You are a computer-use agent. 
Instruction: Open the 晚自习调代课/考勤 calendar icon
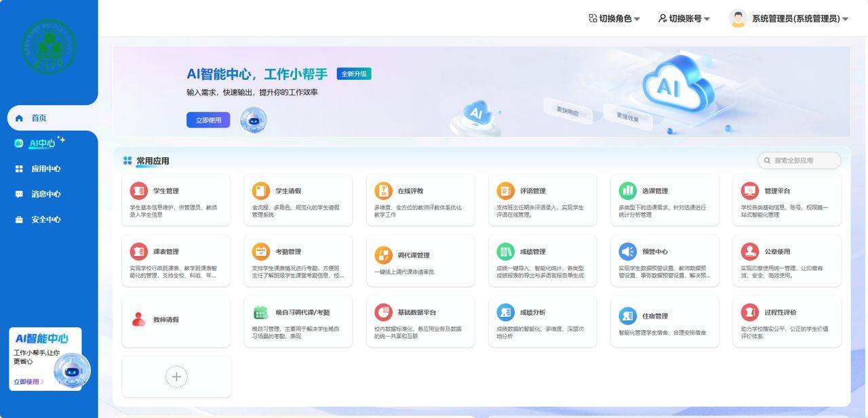(261, 312)
